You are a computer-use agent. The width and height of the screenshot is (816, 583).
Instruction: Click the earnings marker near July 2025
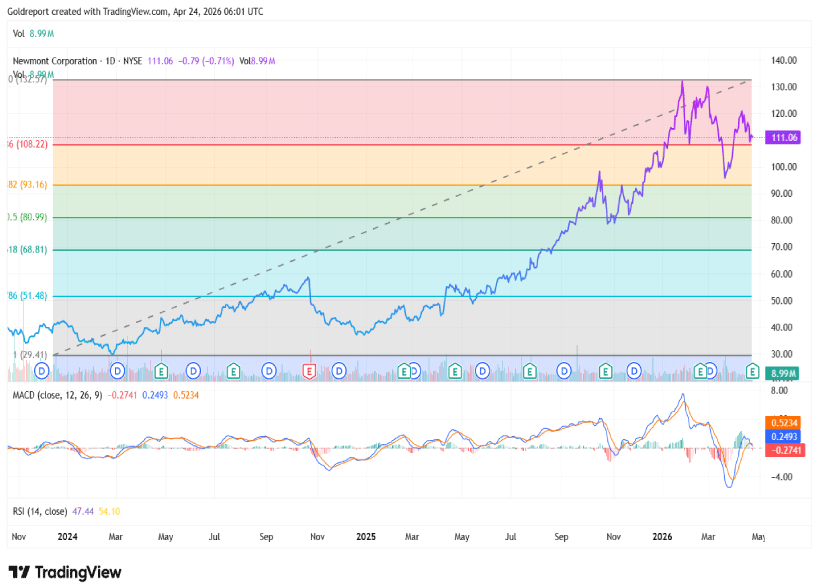(x=529, y=371)
